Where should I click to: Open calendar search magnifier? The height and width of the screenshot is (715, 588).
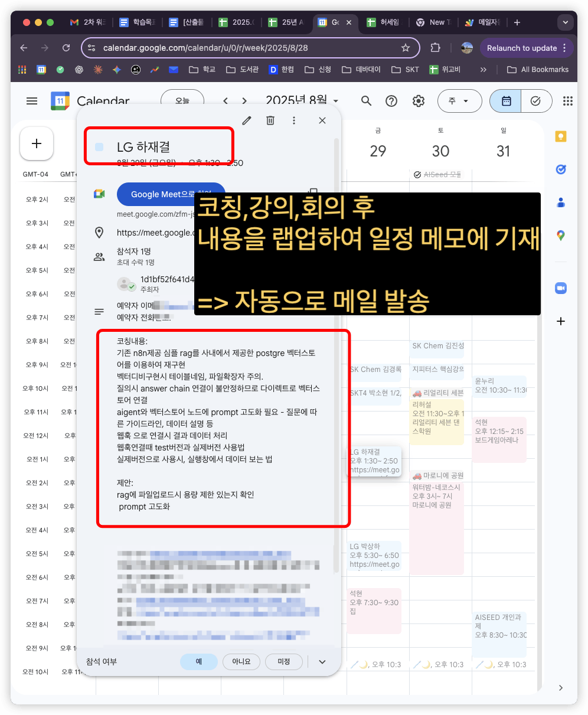coord(367,101)
